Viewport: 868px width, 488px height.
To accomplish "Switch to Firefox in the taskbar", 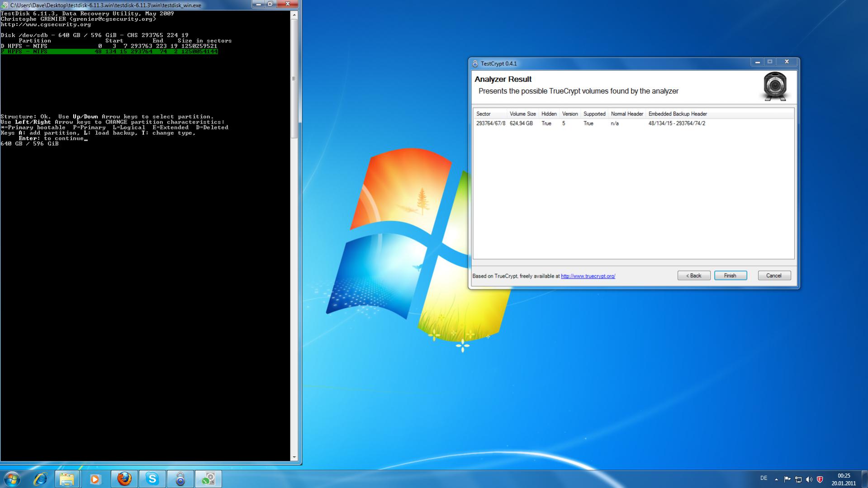I will click(x=124, y=479).
